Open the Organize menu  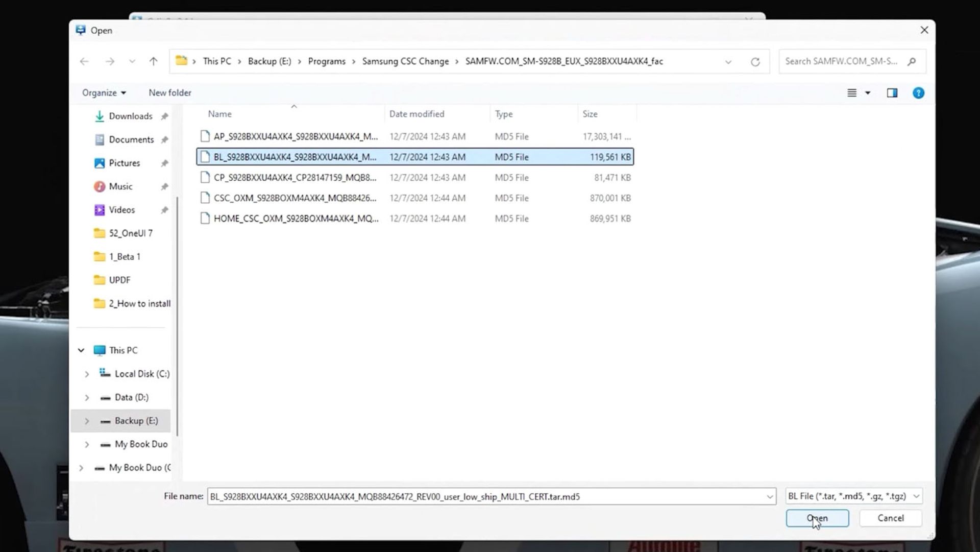[x=104, y=93]
